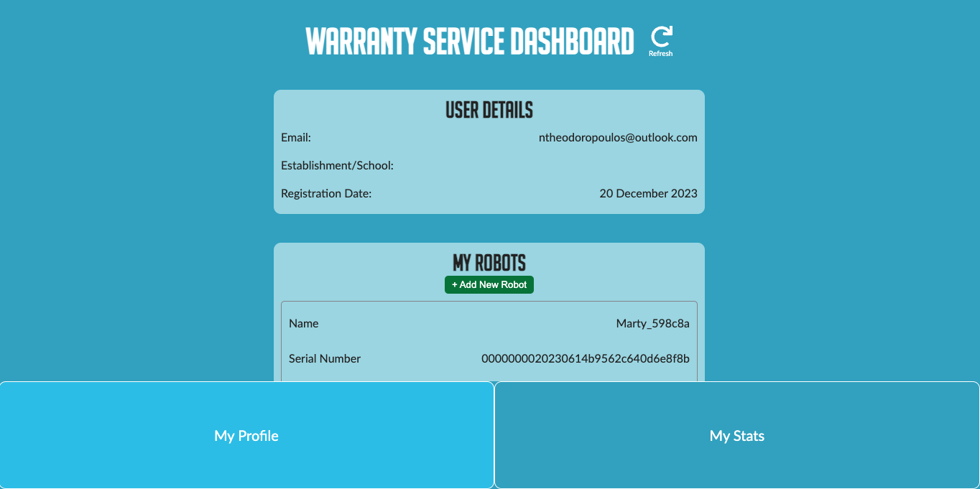
Task: Click the Email label in User Details
Action: [x=295, y=137]
